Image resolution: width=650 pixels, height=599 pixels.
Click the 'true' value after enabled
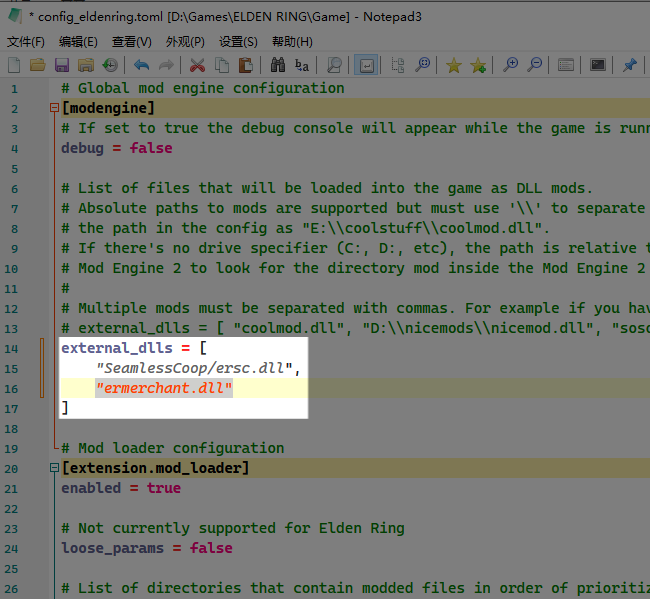(164, 488)
